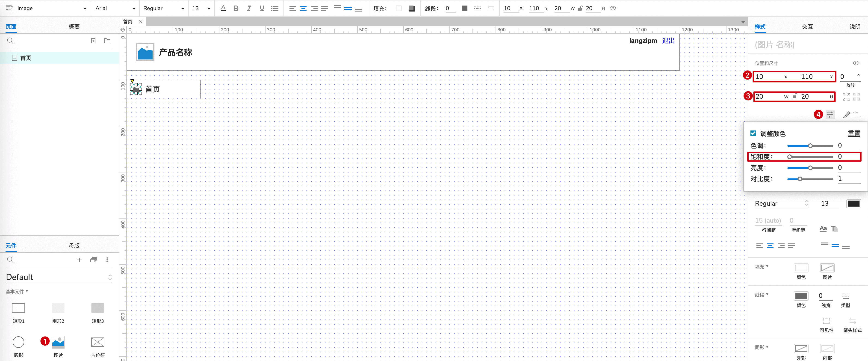Click the 色调 hue slider handle
The image size is (868, 361).
pyautogui.click(x=810, y=146)
